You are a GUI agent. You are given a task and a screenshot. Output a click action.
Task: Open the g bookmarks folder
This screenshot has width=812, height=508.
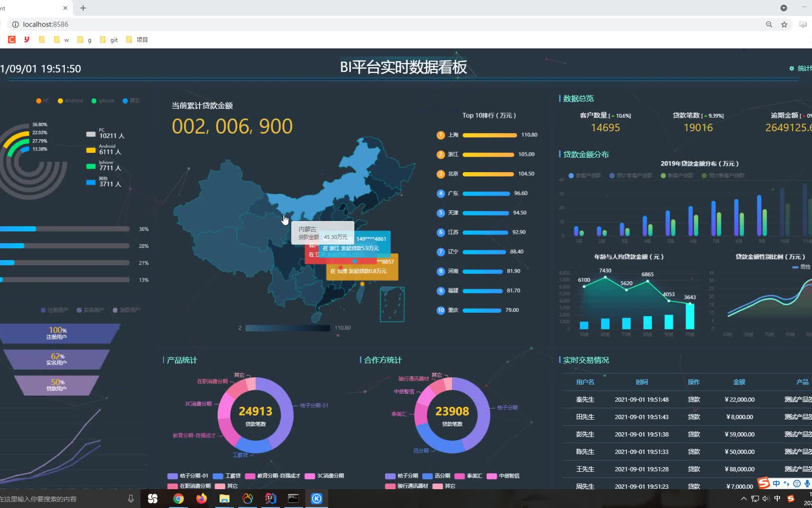click(x=84, y=40)
